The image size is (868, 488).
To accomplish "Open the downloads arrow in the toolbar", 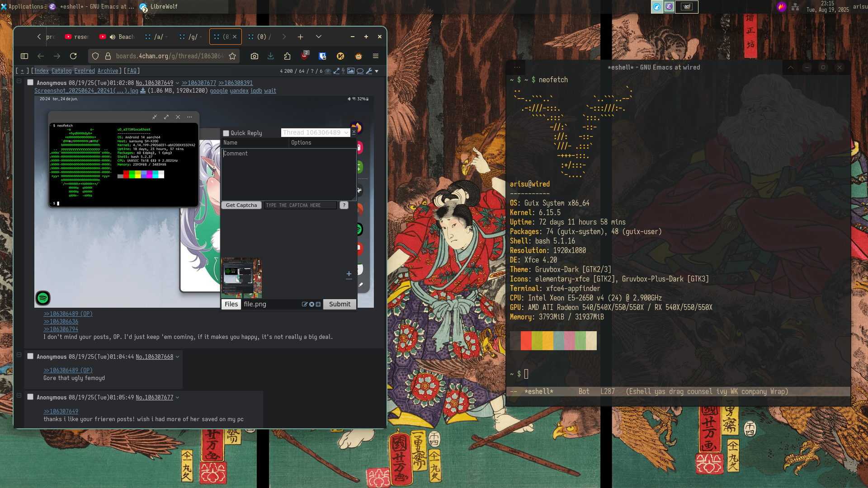I will pos(270,56).
